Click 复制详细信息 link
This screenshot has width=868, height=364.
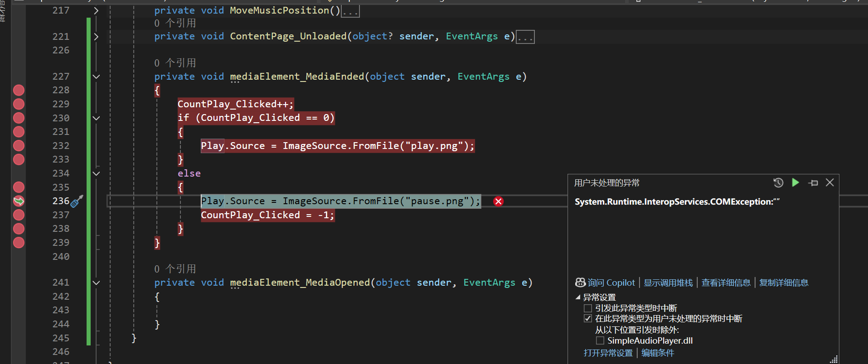(x=784, y=283)
